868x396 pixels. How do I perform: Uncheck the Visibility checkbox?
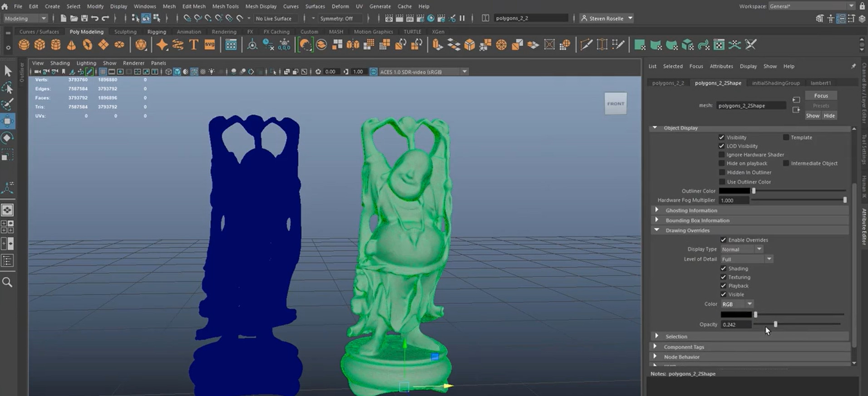point(721,137)
